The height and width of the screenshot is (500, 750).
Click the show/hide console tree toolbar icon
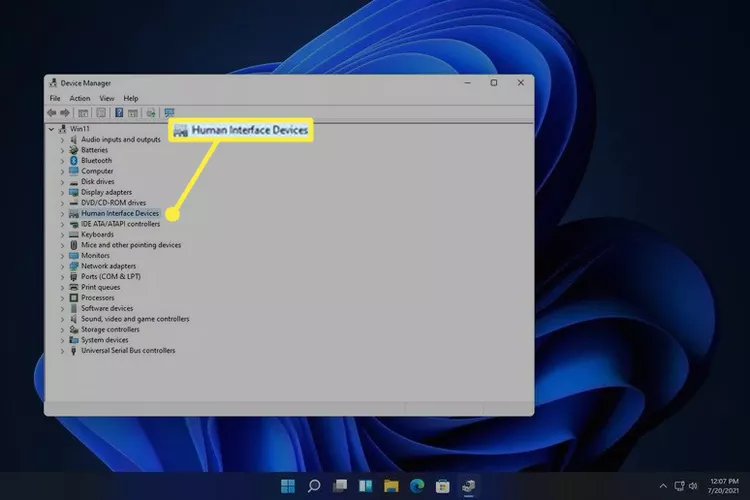(83, 113)
